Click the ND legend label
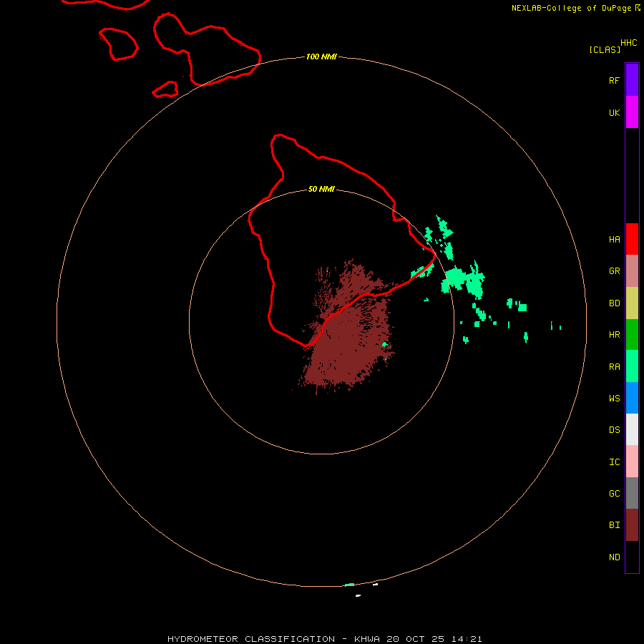This screenshot has width=644, height=644. pos(614,557)
